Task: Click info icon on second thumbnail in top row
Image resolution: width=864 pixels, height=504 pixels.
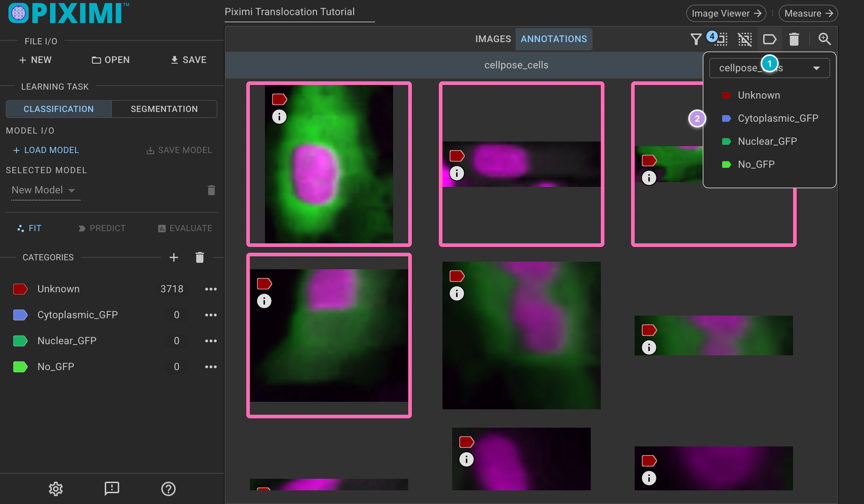Action: (457, 173)
